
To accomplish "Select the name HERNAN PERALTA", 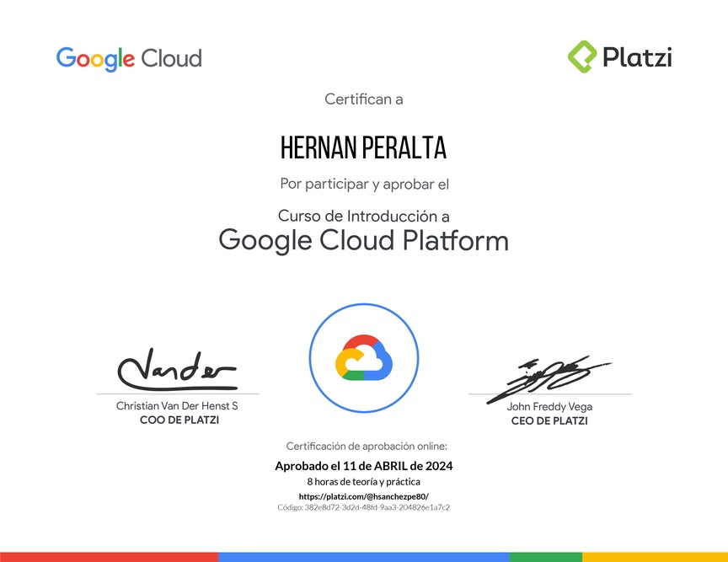I will 363,147.
